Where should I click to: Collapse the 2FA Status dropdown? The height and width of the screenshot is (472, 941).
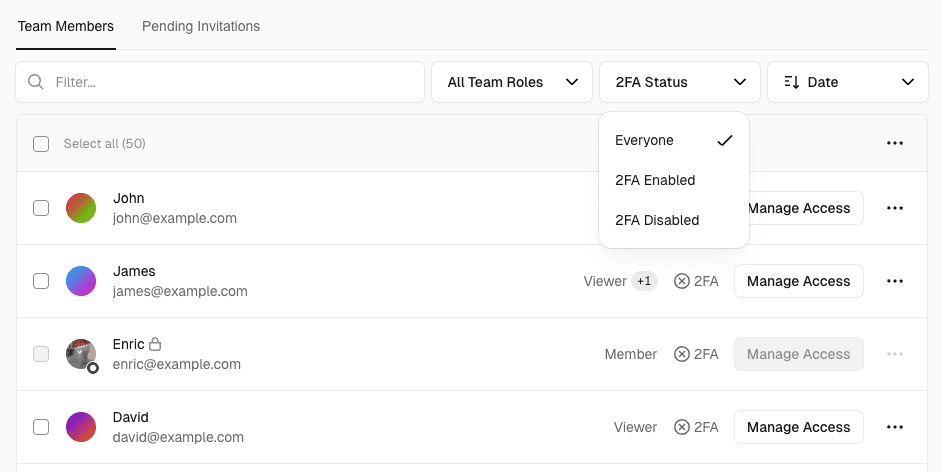pos(679,82)
